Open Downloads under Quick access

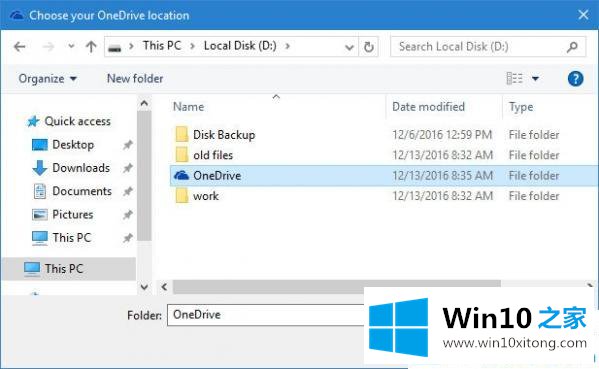pyautogui.click(x=81, y=168)
